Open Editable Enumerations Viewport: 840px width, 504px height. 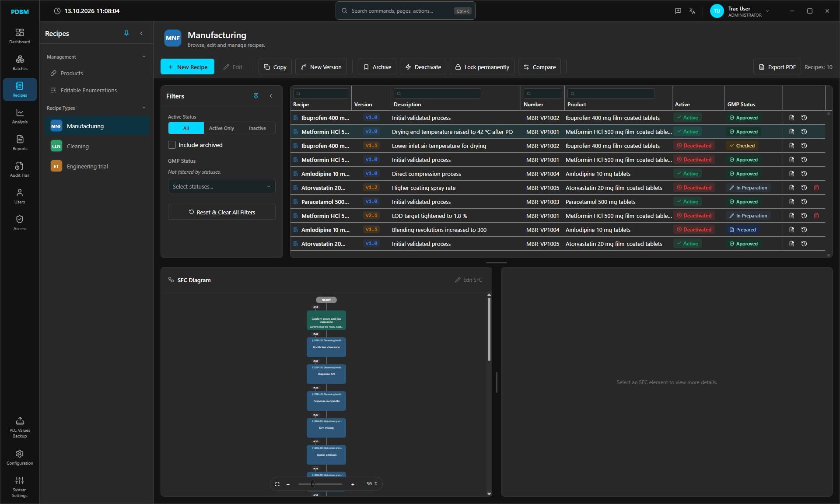(97, 90)
